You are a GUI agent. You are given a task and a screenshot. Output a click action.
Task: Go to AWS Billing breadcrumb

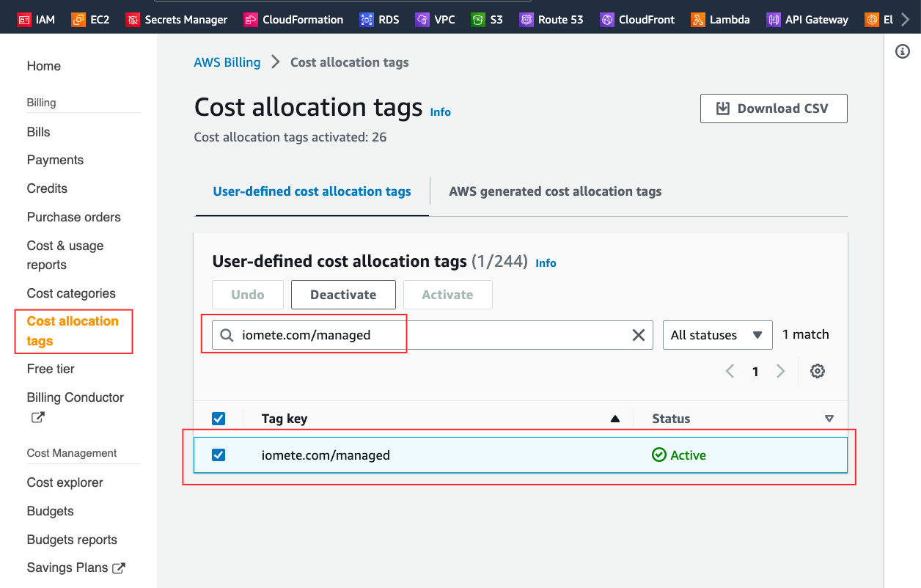coord(227,62)
